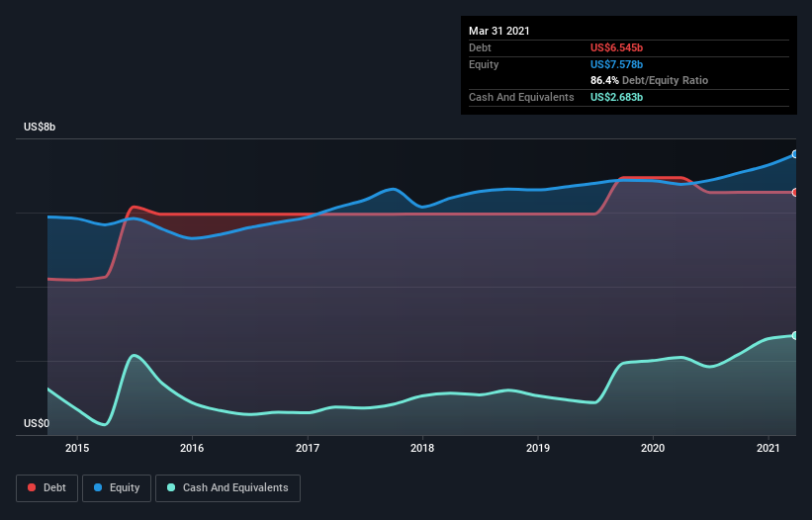Screen dimensions: 812x520
Task: Click the 2020 x-axis label
Action: pyautogui.click(x=653, y=448)
